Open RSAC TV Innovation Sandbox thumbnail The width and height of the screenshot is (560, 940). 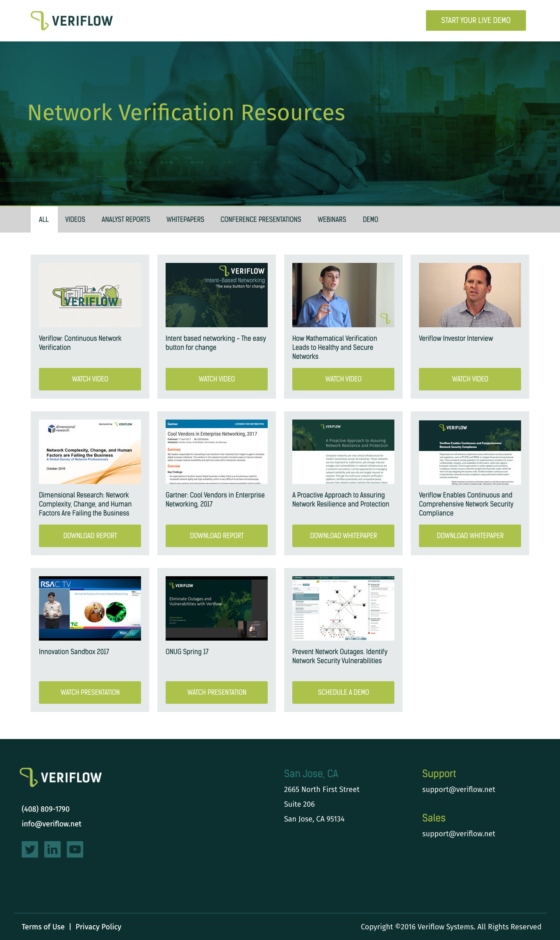90,608
